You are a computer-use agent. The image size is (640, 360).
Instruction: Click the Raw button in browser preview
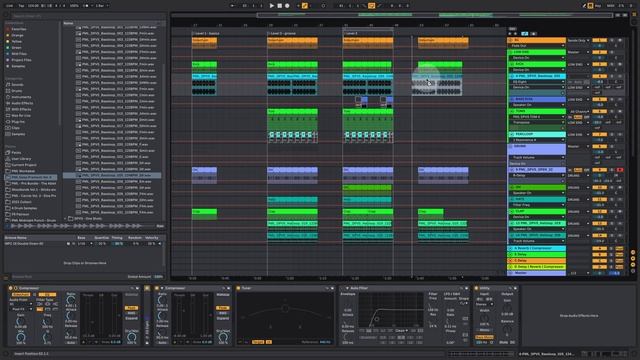160,226
